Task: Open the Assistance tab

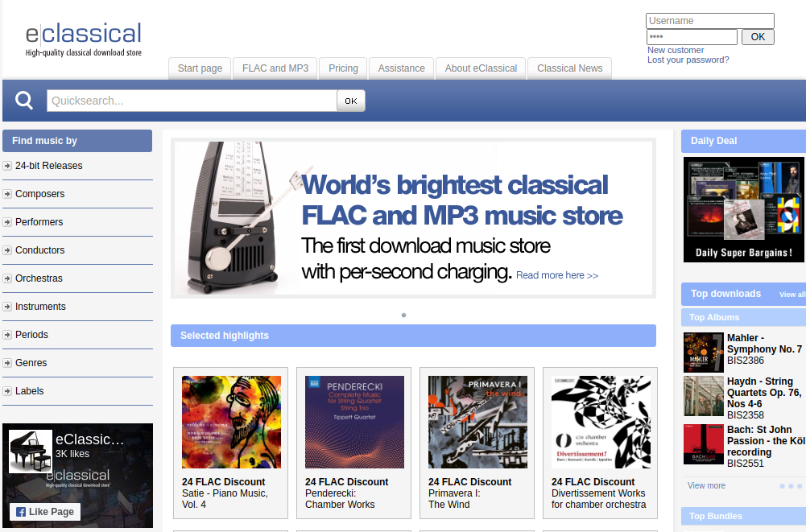Action: pyautogui.click(x=402, y=68)
